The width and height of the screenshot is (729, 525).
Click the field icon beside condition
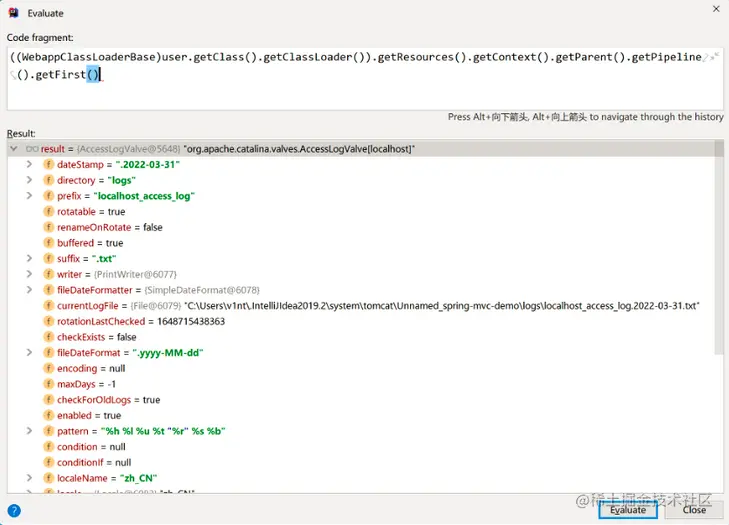point(48,446)
